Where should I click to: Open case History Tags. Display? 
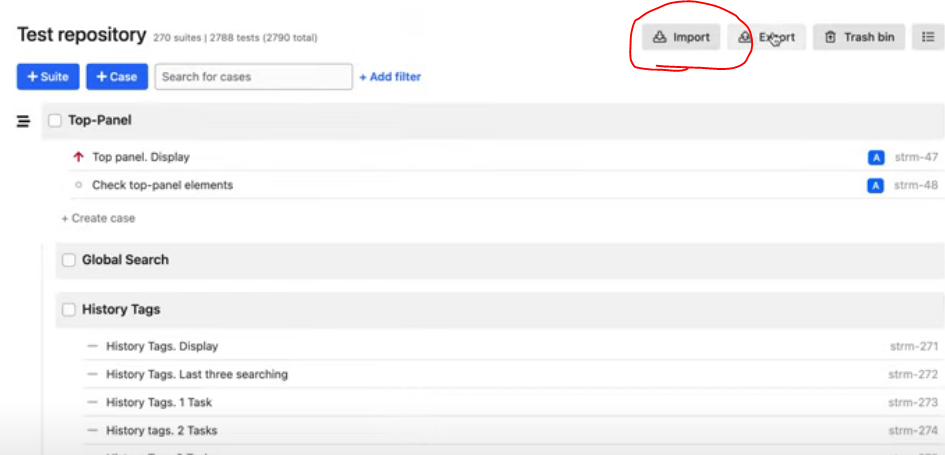click(x=162, y=347)
